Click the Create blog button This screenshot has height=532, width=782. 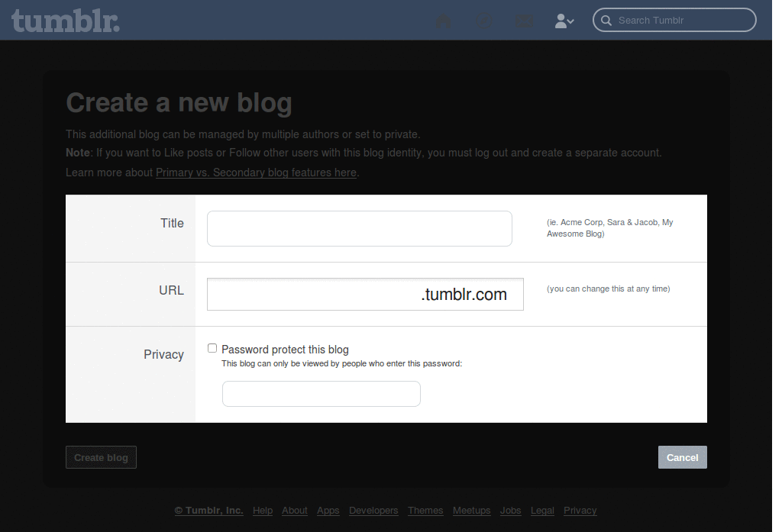[101, 457]
